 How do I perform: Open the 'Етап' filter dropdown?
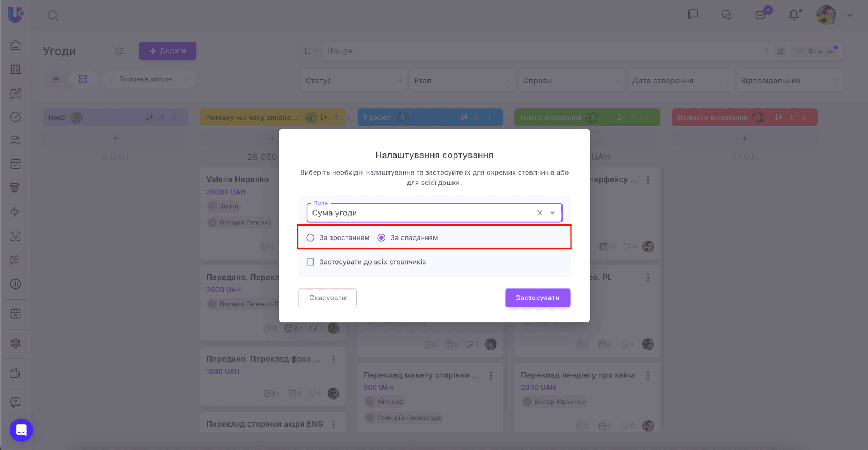(463, 81)
